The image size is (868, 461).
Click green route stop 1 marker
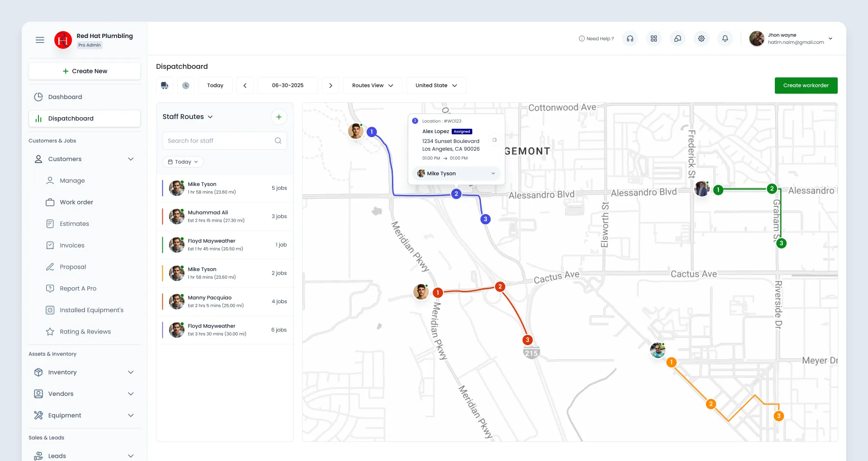click(x=718, y=190)
